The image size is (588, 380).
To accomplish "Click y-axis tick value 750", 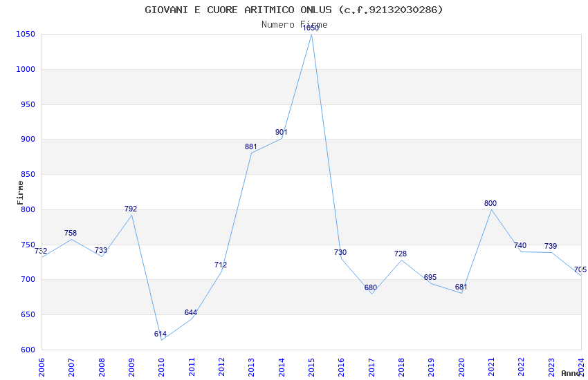I will click(28, 245).
